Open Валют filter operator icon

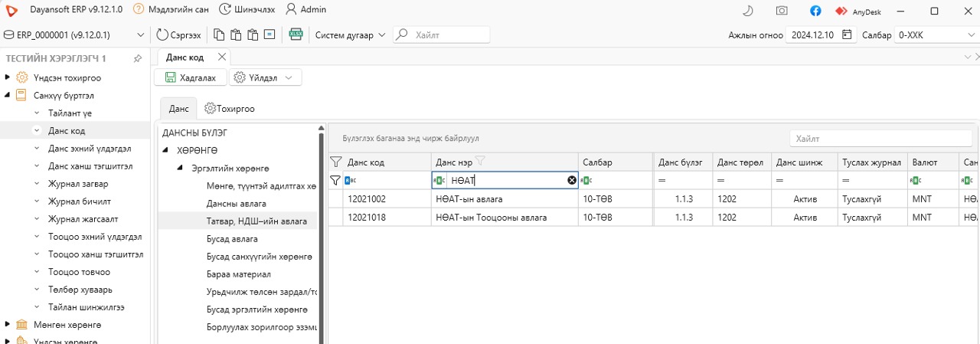click(x=916, y=180)
